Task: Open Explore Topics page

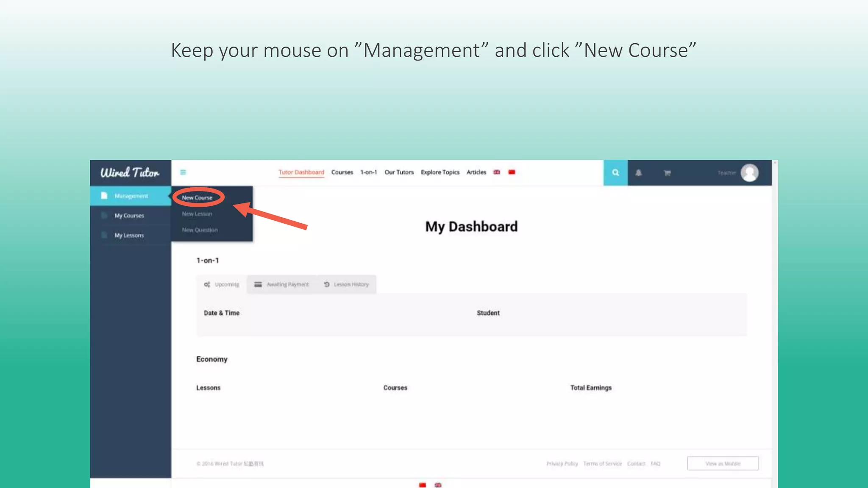Action: tap(440, 172)
